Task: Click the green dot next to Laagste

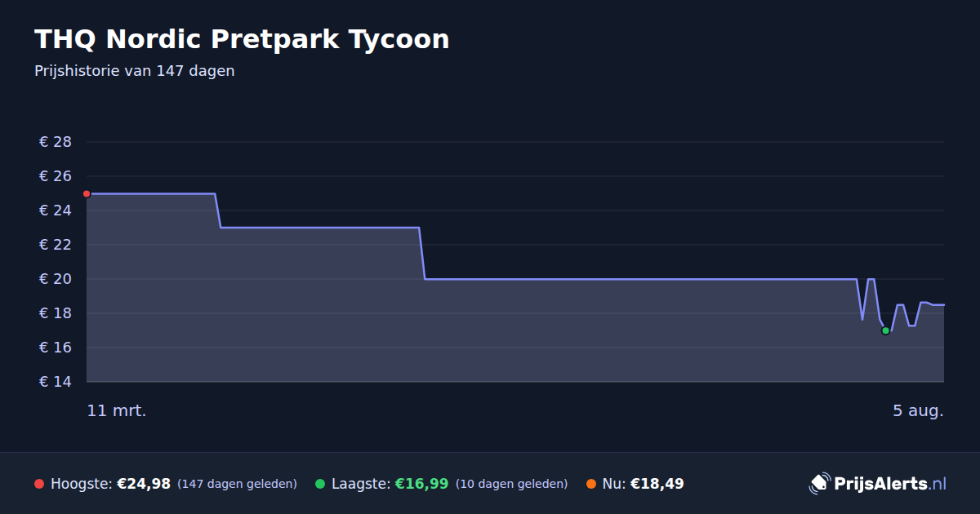Action: (320, 484)
